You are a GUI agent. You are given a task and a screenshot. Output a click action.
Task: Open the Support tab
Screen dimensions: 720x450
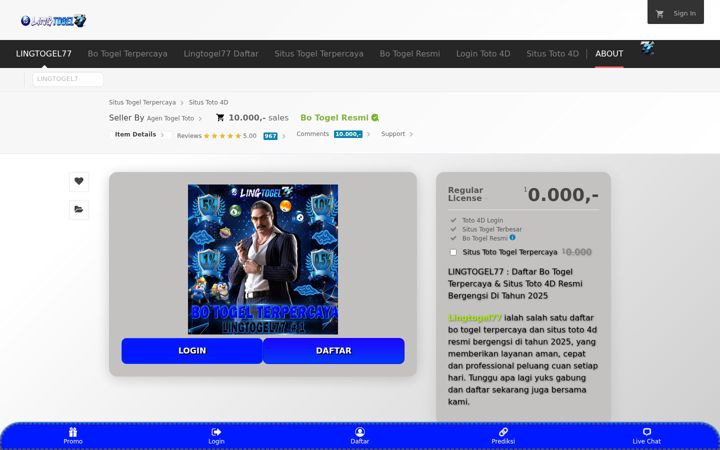point(393,134)
